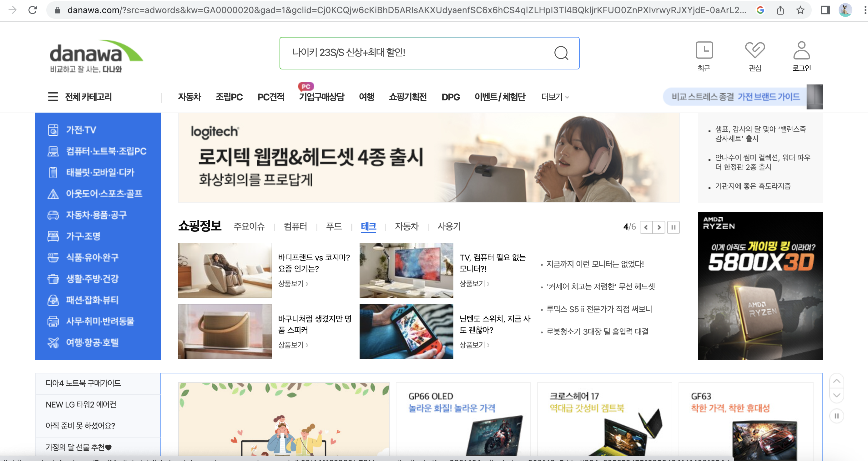This screenshot has width=868, height=461.
Task: Toggle the browser side panel
Action: (x=825, y=10)
